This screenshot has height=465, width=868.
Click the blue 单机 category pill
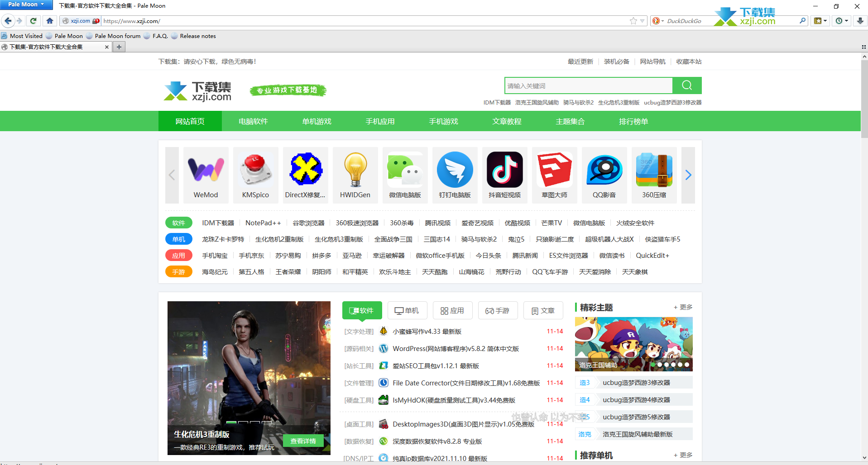179,239
